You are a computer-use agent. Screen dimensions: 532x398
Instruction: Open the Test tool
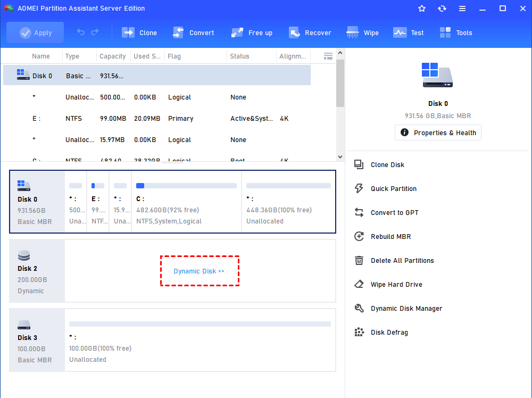point(408,32)
